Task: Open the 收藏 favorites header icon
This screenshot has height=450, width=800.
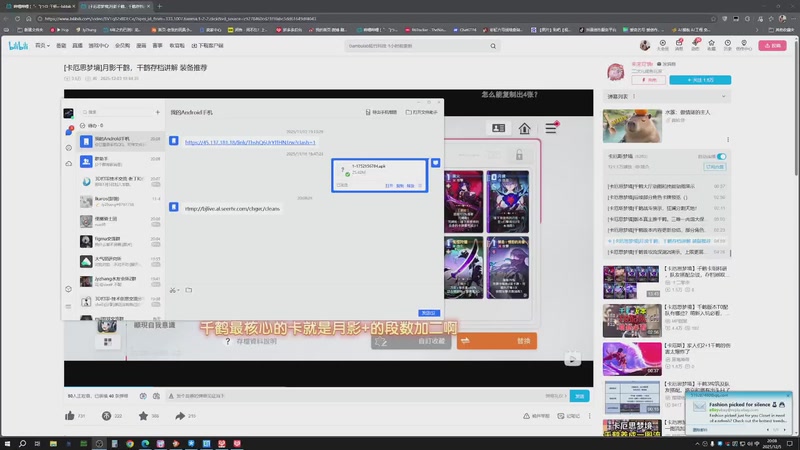Action: click(x=711, y=45)
